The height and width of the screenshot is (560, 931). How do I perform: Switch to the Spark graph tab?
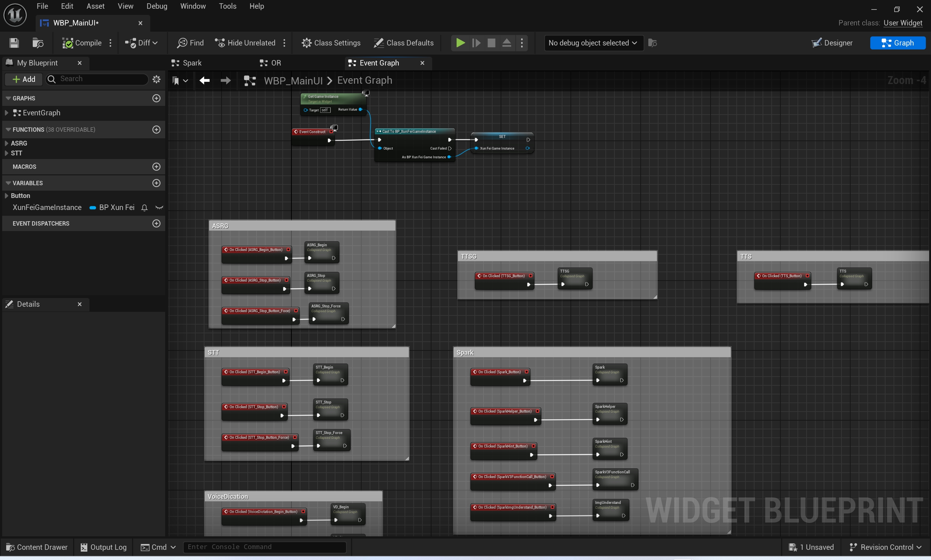(x=187, y=63)
